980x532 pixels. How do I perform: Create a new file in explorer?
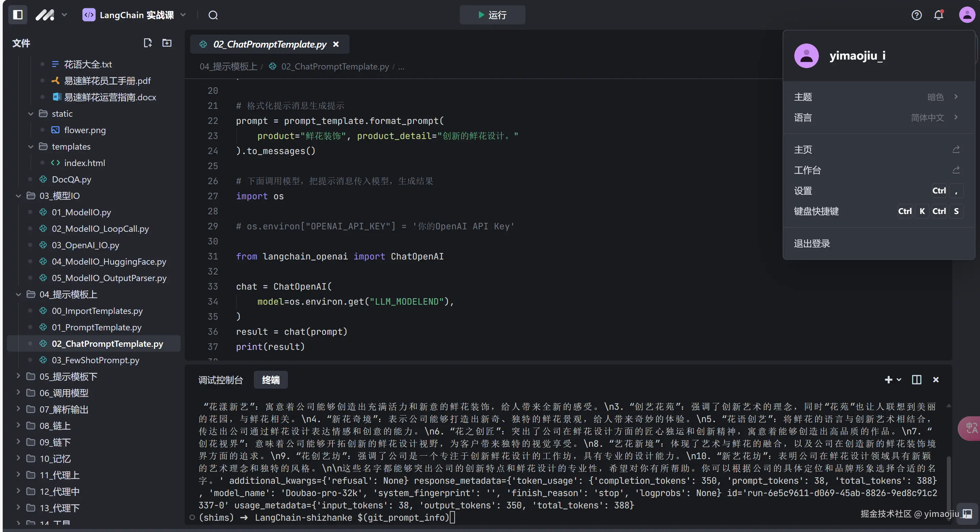click(x=148, y=43)
